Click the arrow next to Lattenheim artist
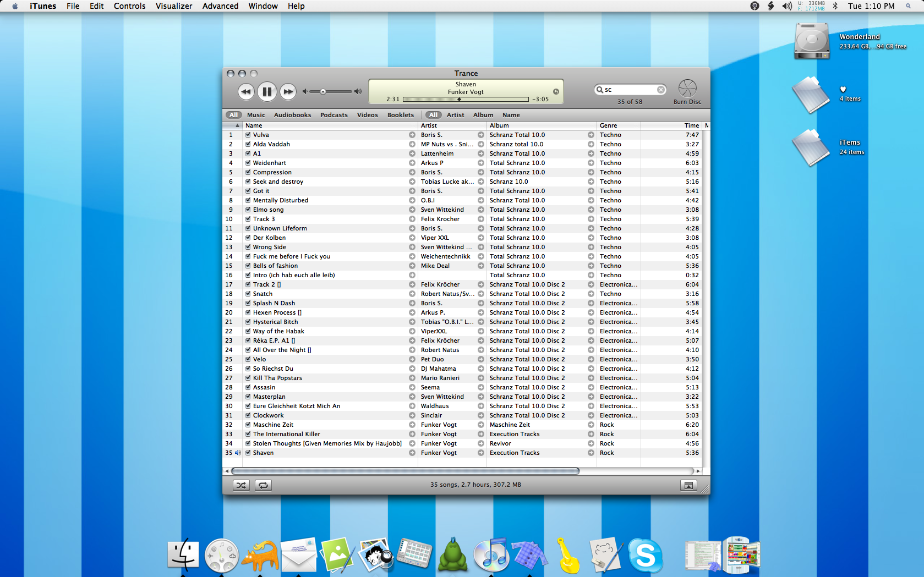This screenshot has width=924, height=577. click(x=481, y=153)
